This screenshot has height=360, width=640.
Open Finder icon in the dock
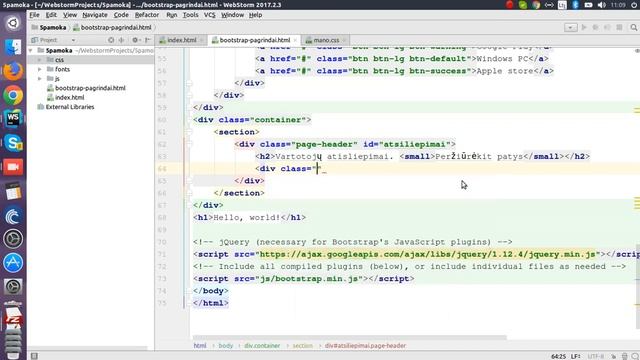(13, 47)
